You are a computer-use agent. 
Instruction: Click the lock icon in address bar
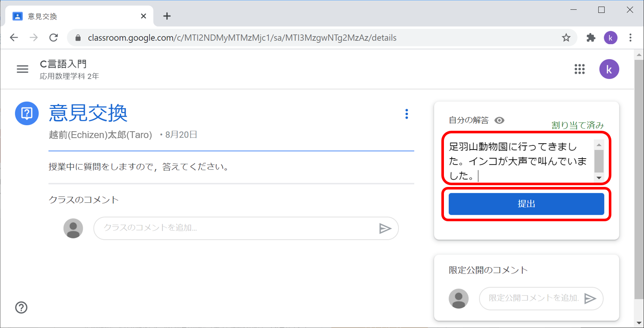click(78, 38)
